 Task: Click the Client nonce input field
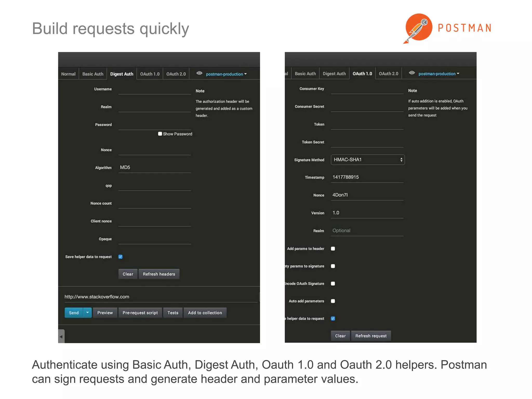[155, 221]
